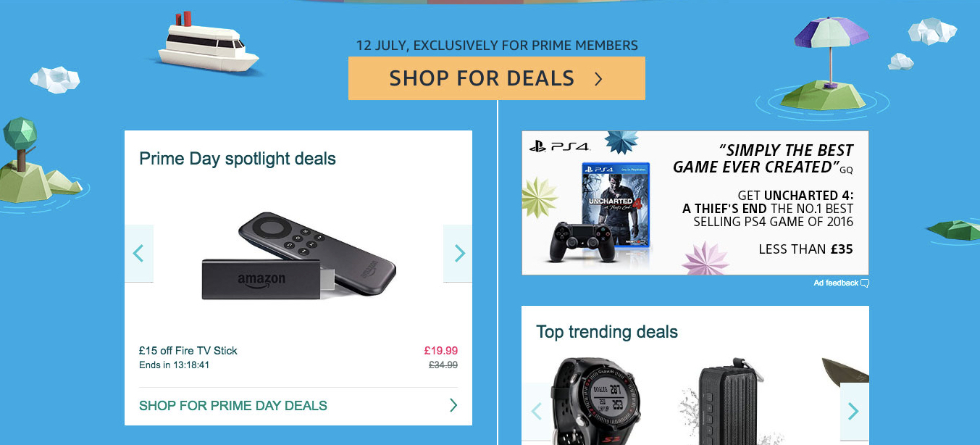
Task: Click the Prime Day spotlight deals heading
Action: [238, 159]
